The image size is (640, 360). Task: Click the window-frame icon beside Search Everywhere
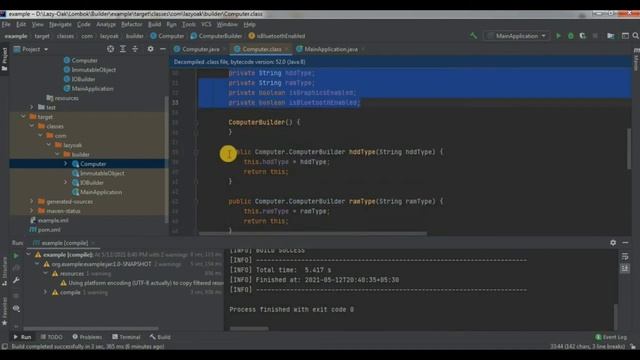tap(625, 36)
